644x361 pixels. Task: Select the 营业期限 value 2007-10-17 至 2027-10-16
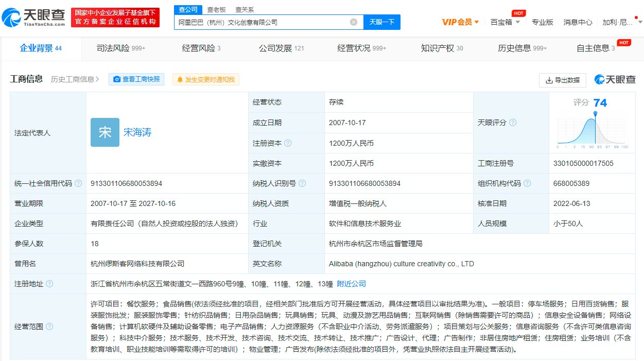pos(133,203)
